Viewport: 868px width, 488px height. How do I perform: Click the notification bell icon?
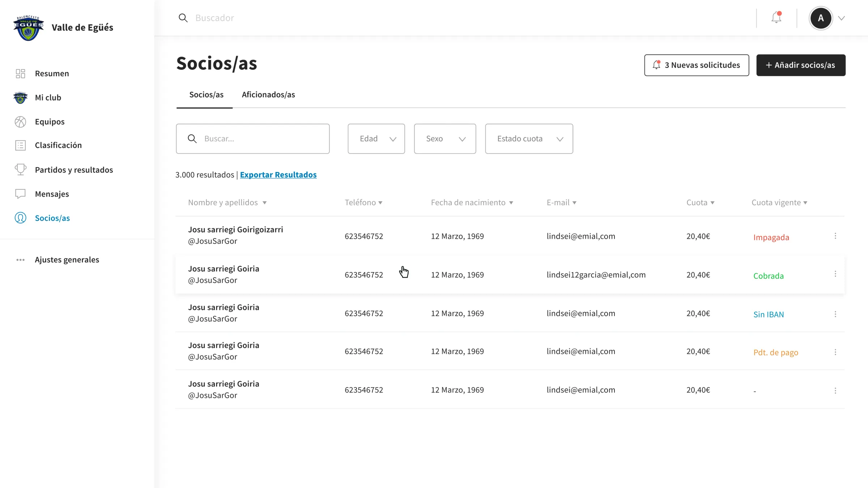[x=776, y=18]
